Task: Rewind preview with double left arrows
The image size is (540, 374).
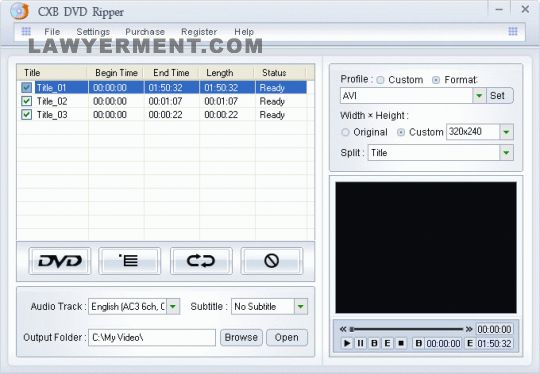Action: [343, 329]
